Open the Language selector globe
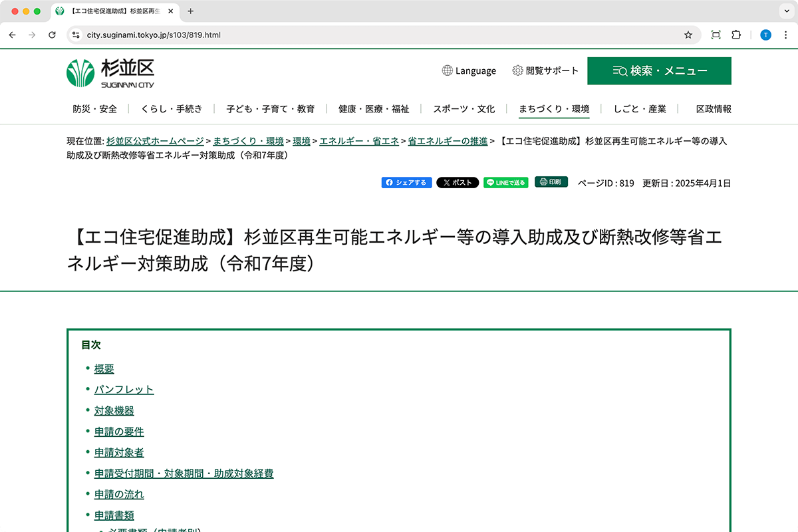Image resolution: width=798 pixels, height=532 pixels. (x=469, y=70)
